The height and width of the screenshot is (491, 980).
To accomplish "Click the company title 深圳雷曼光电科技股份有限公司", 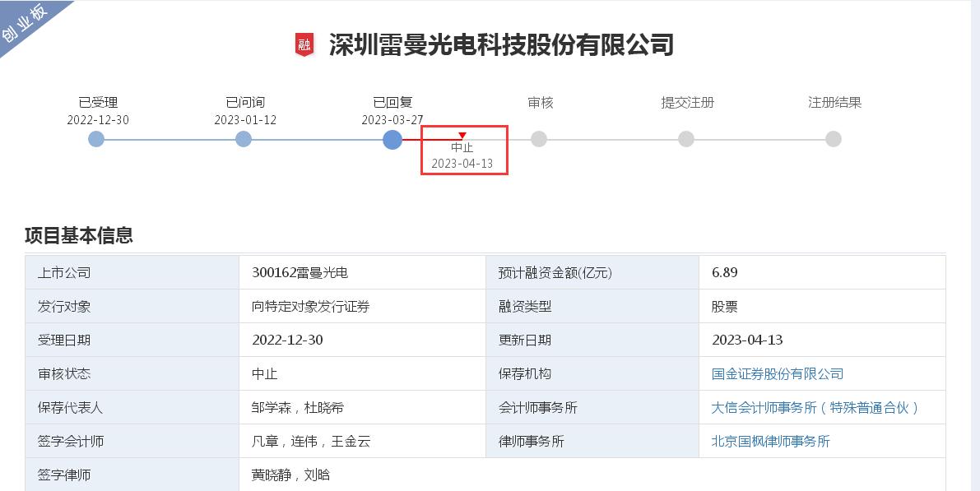I will pyautogui.click(x=501, y=45).
